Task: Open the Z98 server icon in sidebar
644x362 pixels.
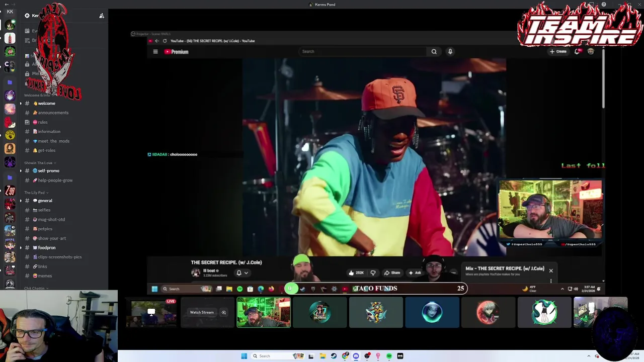Action: point(10,191)
